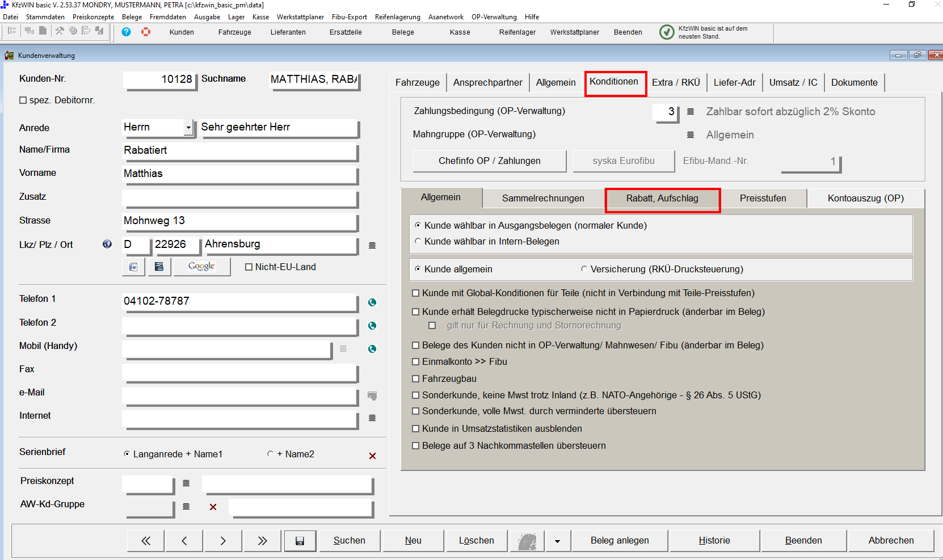
Task: Click the red X beside Serienbrief options
Action: pyautogui.click(x=373, y=456)
